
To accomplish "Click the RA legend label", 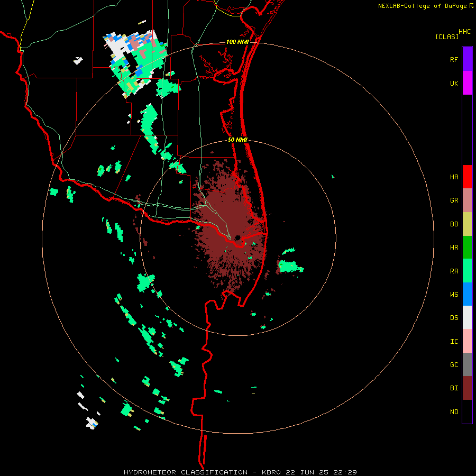I will coord(454,271).
